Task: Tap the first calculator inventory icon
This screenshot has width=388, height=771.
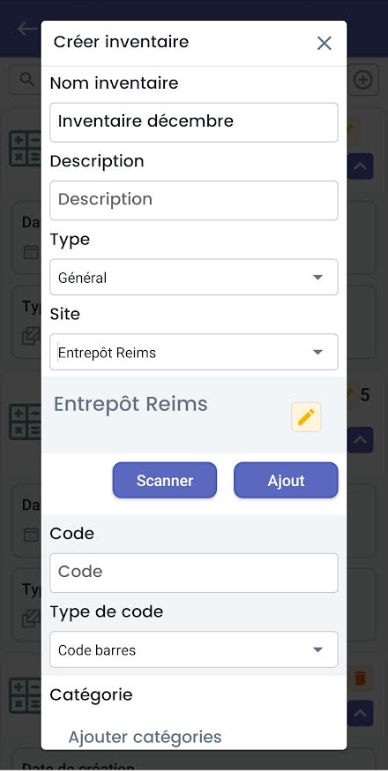Action: click(25, 148)
